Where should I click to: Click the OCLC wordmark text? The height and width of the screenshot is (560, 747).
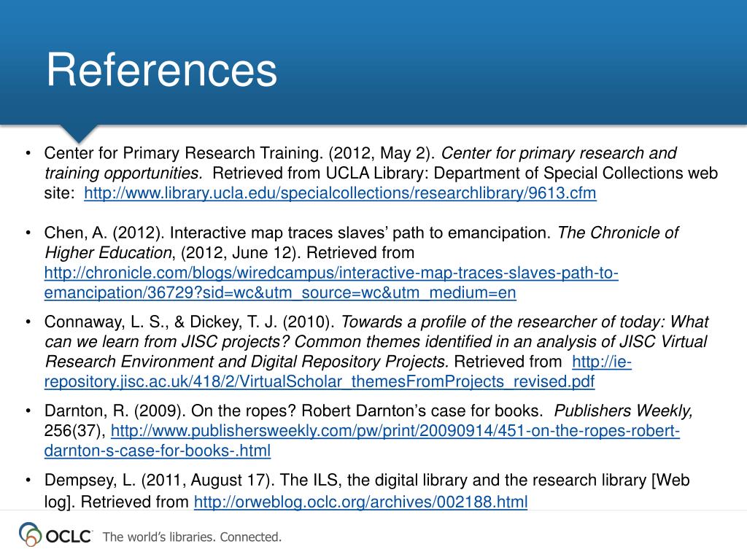pos(68,537)
